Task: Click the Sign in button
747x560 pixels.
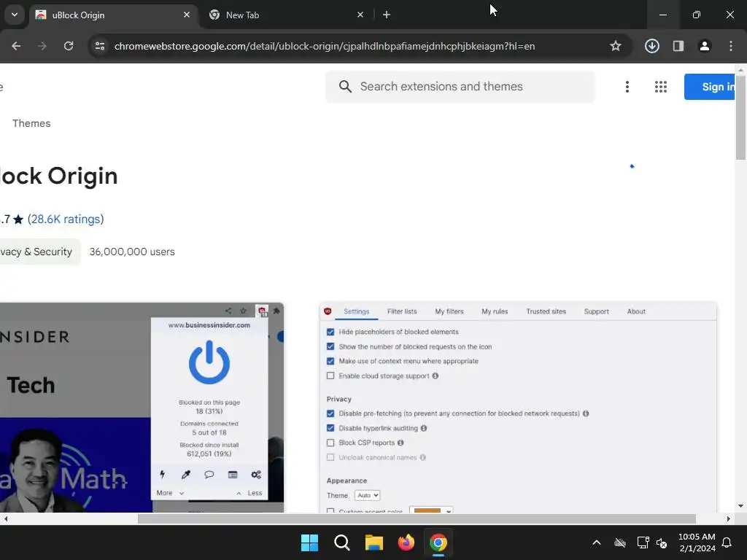Action: [709, 87]
